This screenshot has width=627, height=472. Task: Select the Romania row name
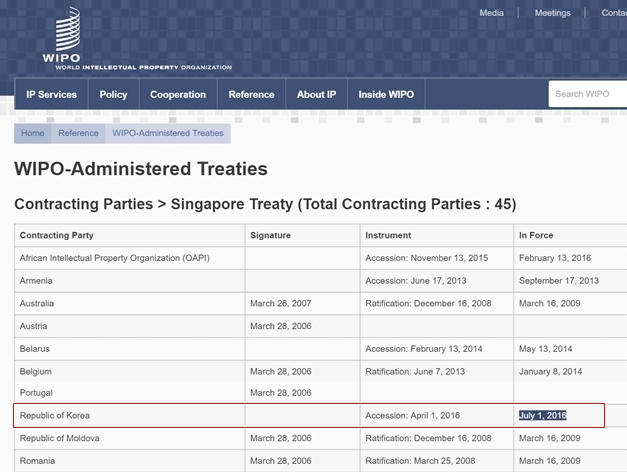(x=37, y=461)
